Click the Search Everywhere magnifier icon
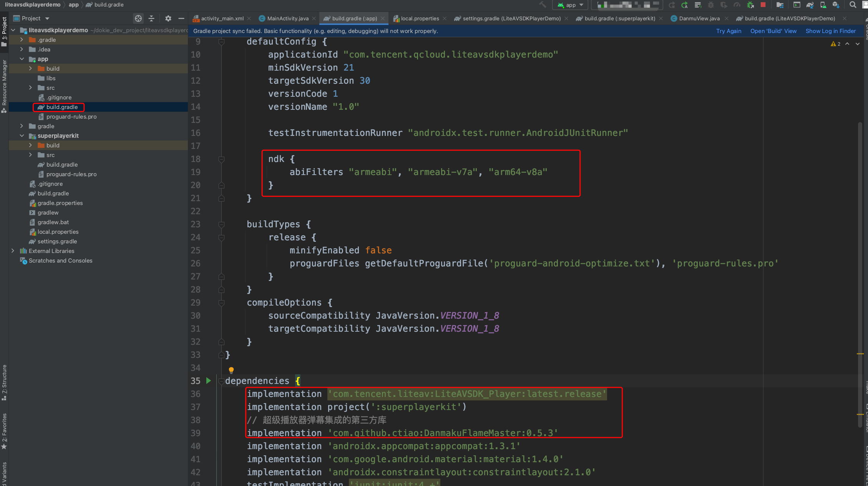The width and height of the screenshot is (868, 486). [x=853, y=5]
